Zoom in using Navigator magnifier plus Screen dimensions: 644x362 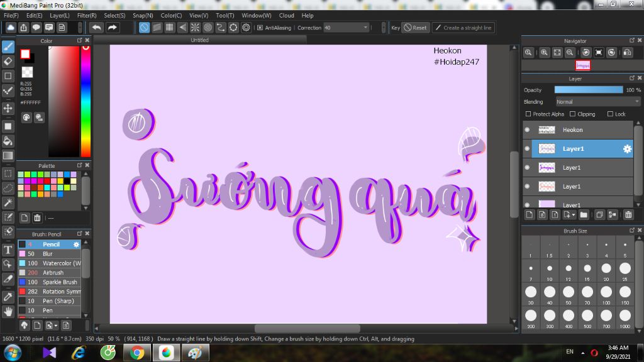[544, 53]
